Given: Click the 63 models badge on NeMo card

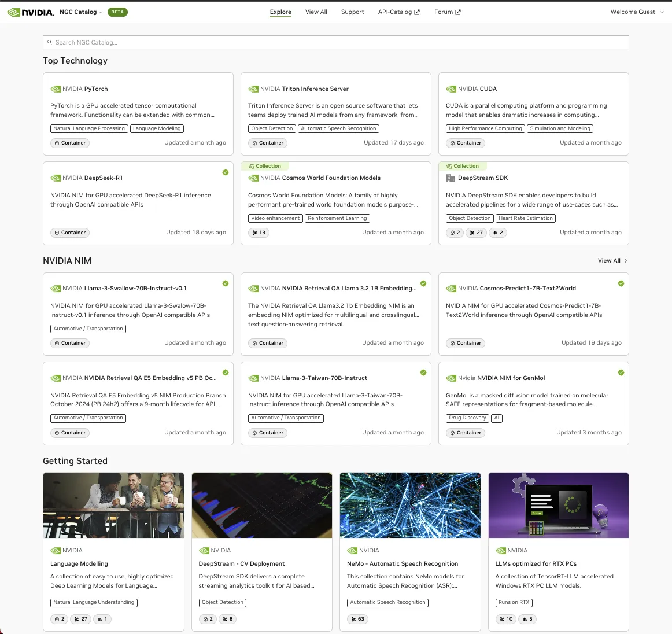Looking at the screenshot, I should pos(357,619).
